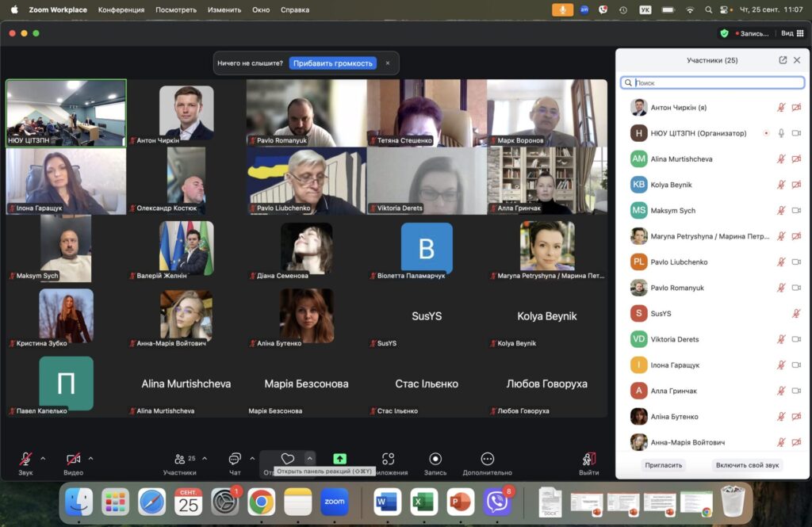The width and height of the screenshot is (812, 527).
Task: Expand video options arrow next to Видео
Action: (x=90, y=458)
